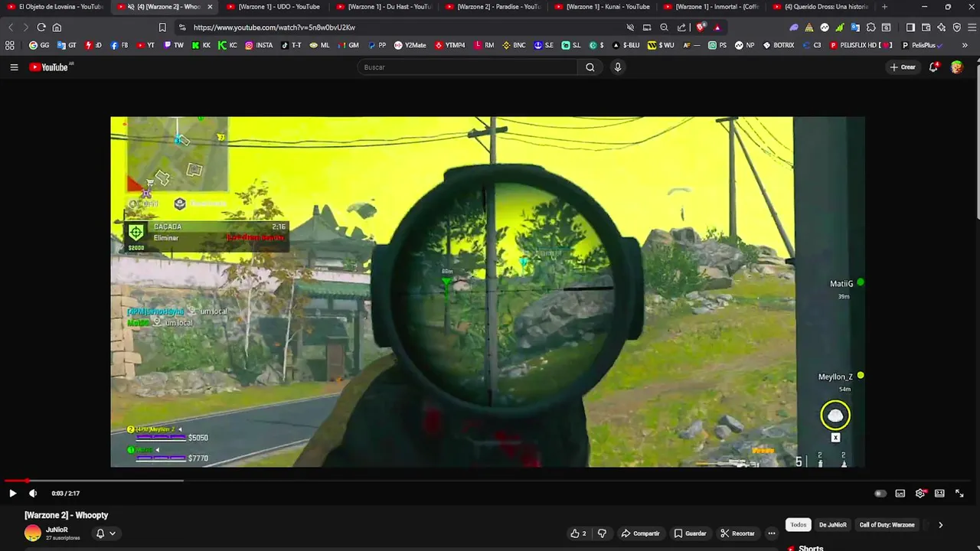Open the more actions ellipsis menu
980x551 pixels.
[x=772, y=533]
